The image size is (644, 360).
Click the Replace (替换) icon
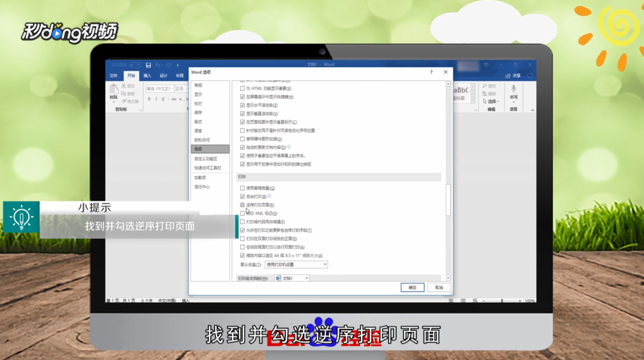coord(485,94)
